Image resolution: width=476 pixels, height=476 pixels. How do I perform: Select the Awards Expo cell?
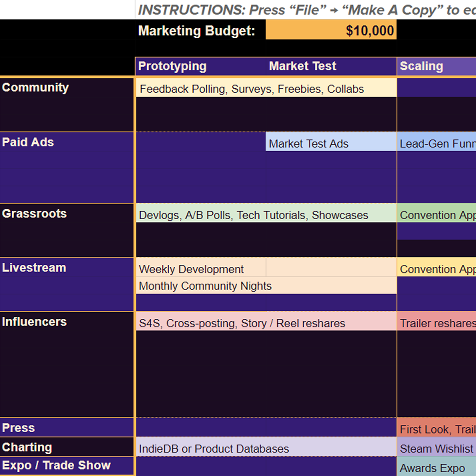click(437, 466)
